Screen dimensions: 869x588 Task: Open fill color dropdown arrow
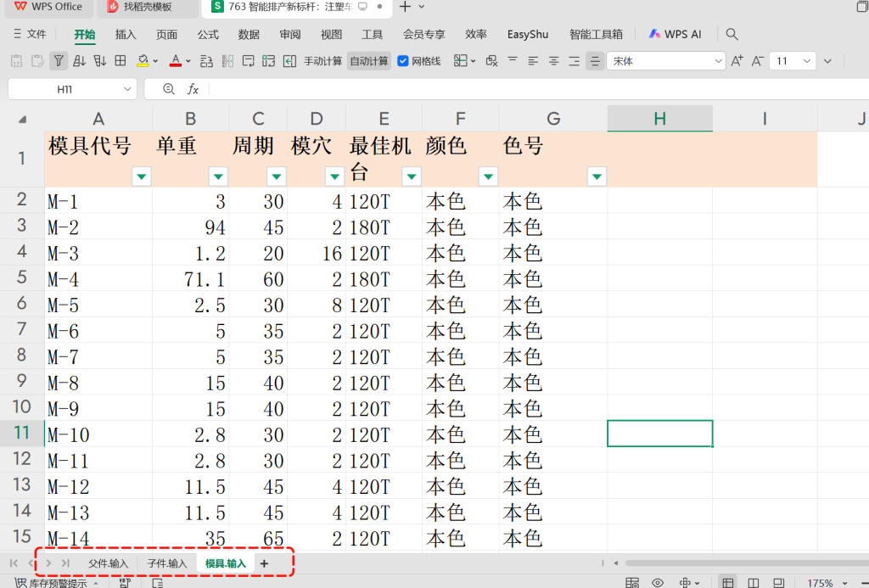click(156, 62)
